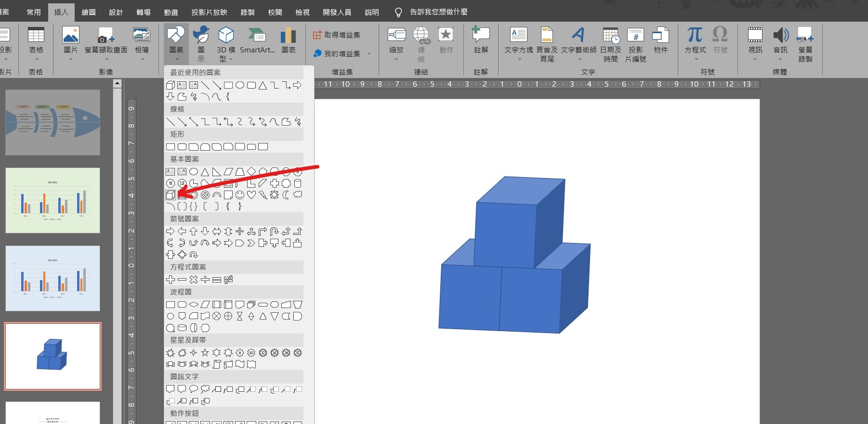Pick the flowchart multidocument shape
Screen dimensions: 868x424
pyautogui.click(x=251, y=305)
